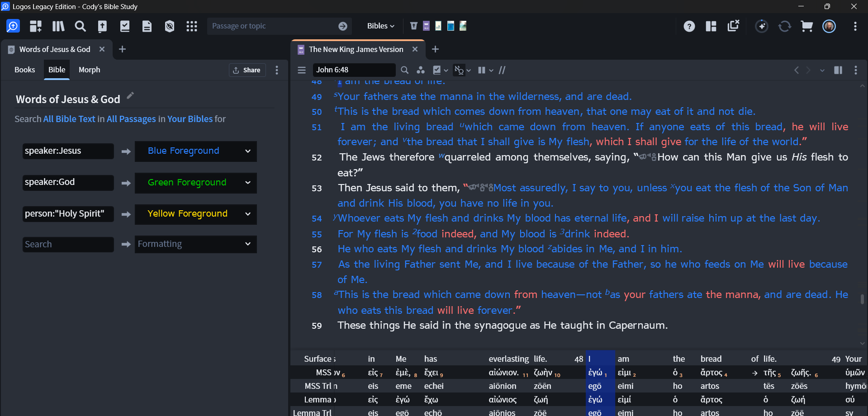Select The New King James Version tab
Image resolution: width=868 pixels, height=416 pixels.
coord(356,49)
